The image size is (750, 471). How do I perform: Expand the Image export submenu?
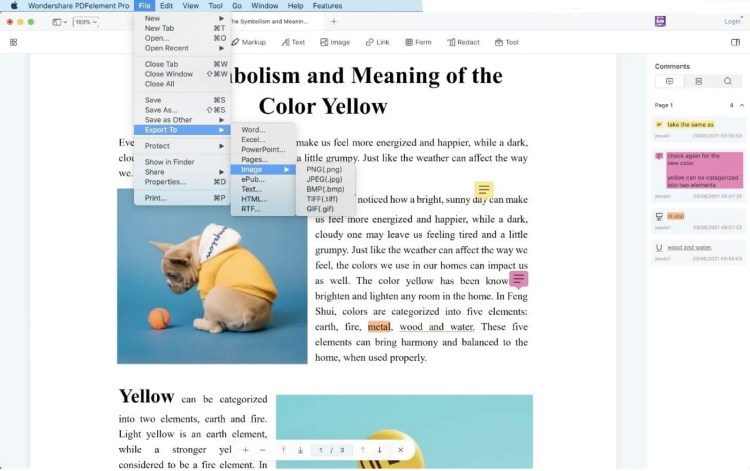pos(263,169)
